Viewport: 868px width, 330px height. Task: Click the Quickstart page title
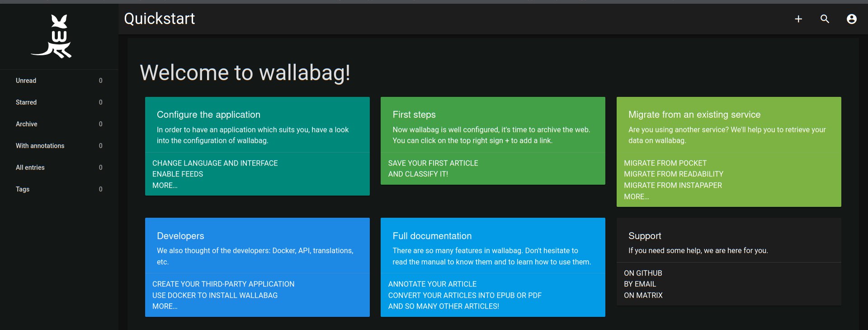[160, 19]
